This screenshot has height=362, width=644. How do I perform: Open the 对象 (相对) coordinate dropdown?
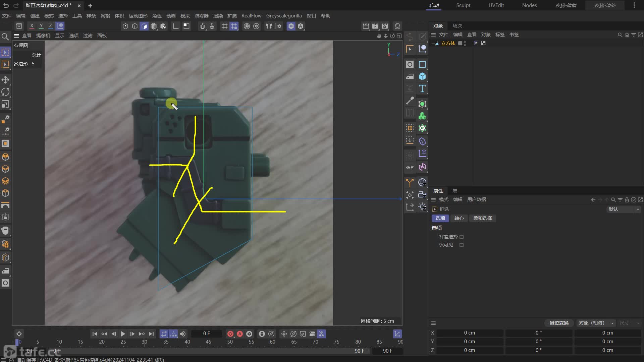tap(596, 323)
